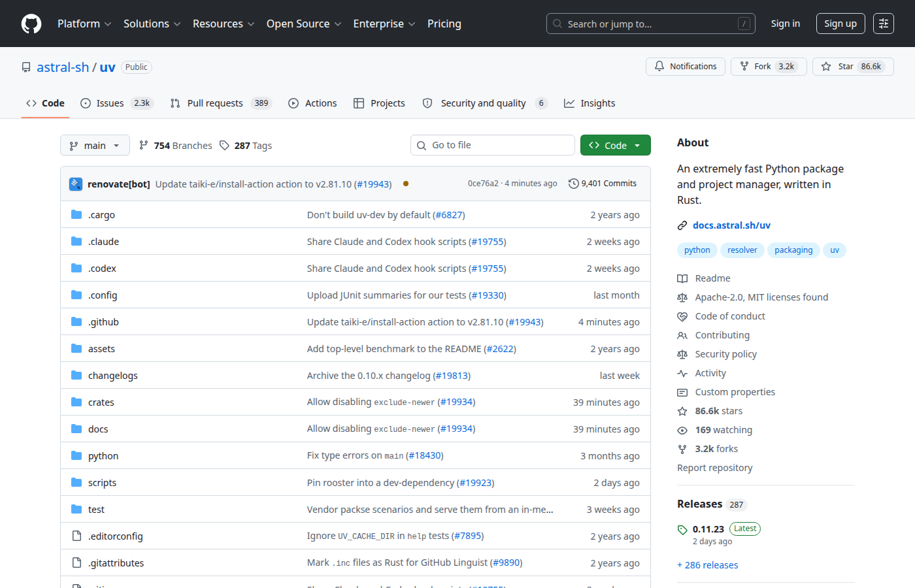Click the python folder icon
915x588 pixels.
[76, 455]
